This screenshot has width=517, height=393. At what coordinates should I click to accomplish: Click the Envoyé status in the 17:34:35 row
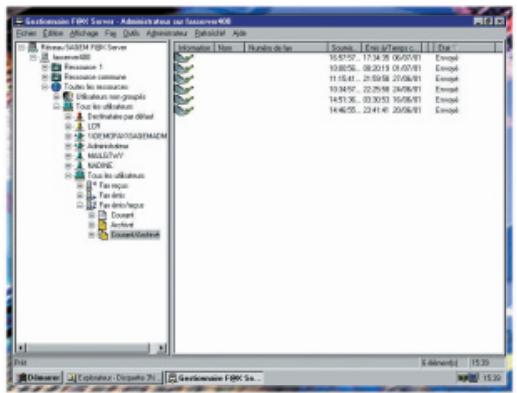click(x=447, y=58)
